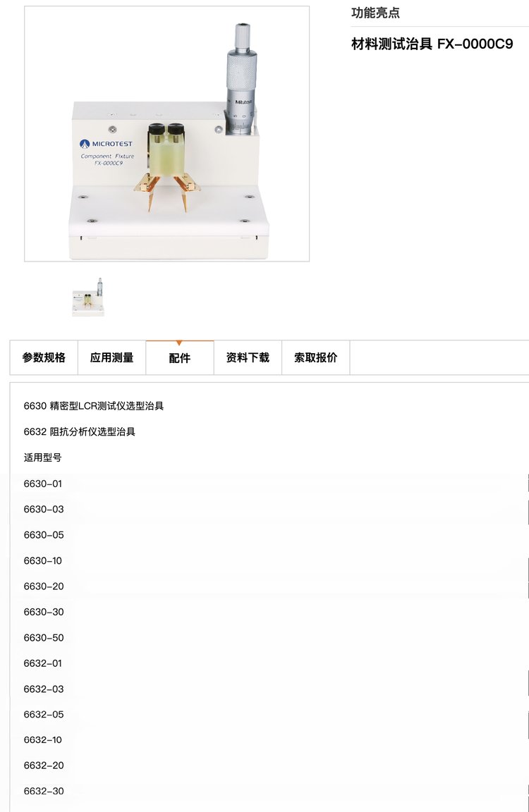Viewport: 529px width, 812px height.
Task: Switch to the 应用测量 tab
Action: point(112,357)
